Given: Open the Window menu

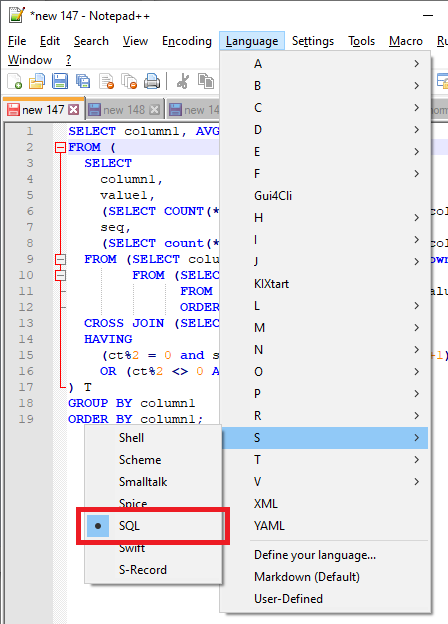Looking at the screenshot, I should tap(30, 60).
